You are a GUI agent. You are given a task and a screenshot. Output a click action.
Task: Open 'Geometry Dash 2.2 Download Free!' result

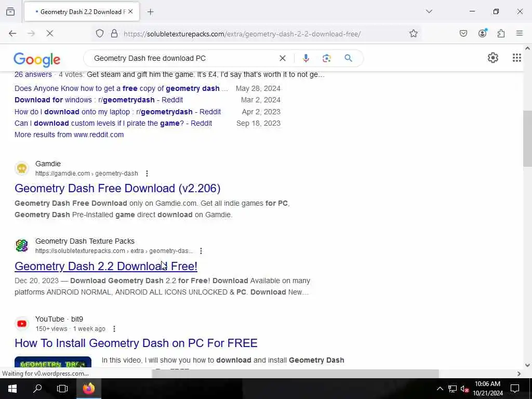click(x=106, y=267)
